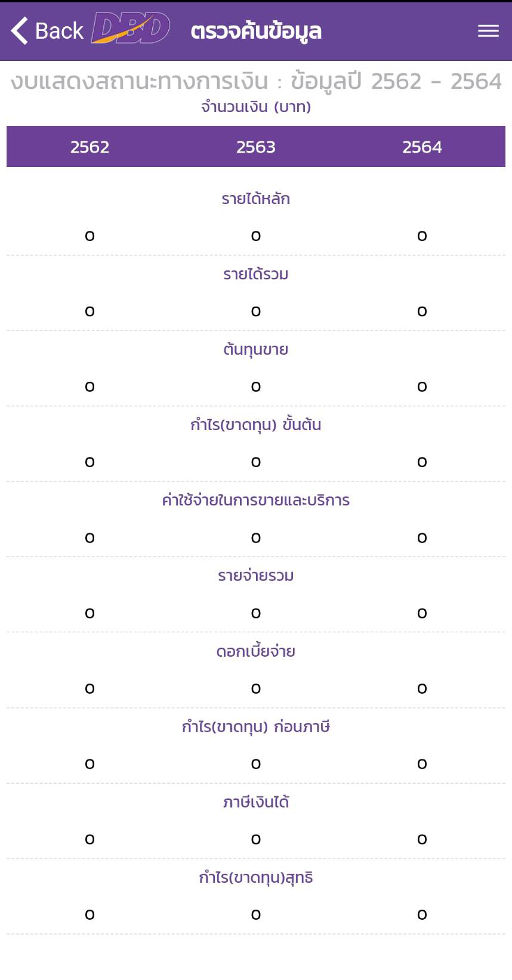Viewport: 512px width, 980px height.
Task: Tap the งบแสดงสถานะทางการเงิน page heading
Action: pos(140,81)
